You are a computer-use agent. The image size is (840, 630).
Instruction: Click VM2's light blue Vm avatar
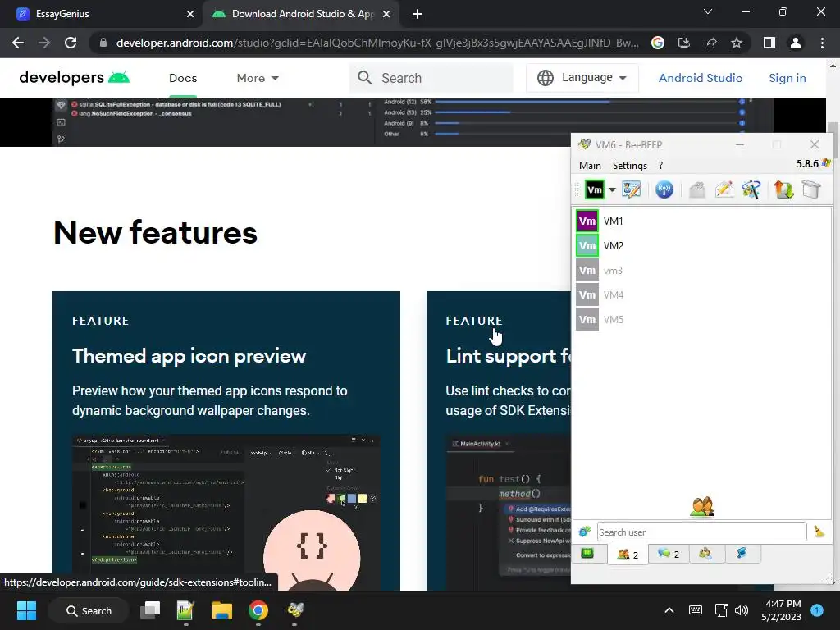(x=587, y=245)
